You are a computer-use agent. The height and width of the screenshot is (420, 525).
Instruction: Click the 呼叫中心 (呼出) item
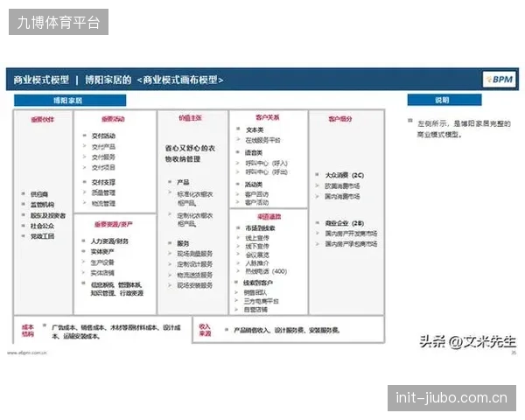click(x=266, y=172)
